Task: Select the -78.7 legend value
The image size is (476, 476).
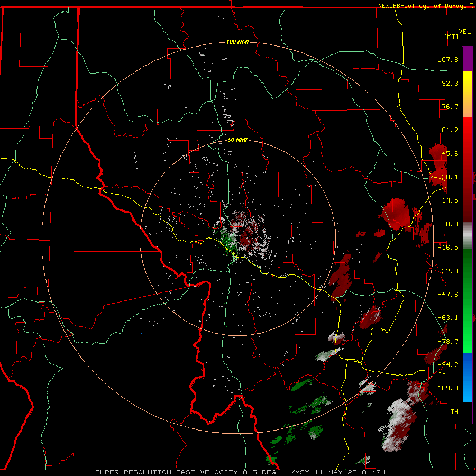Action: point(448,342)
